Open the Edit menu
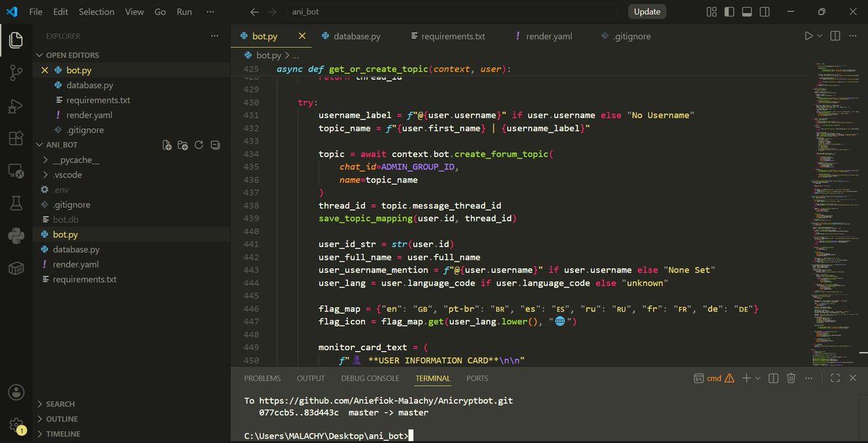 [61, 12]
